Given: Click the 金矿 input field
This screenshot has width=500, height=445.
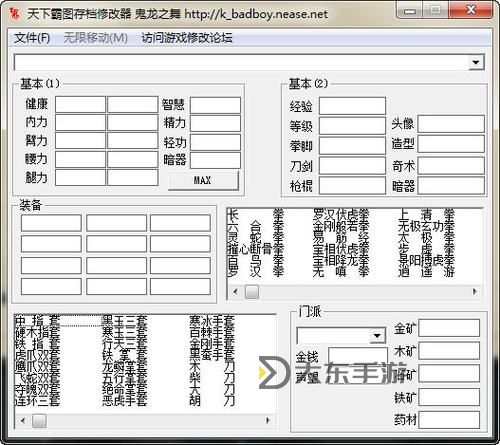Looking at the screenshot, I should (x=449, y=328).
